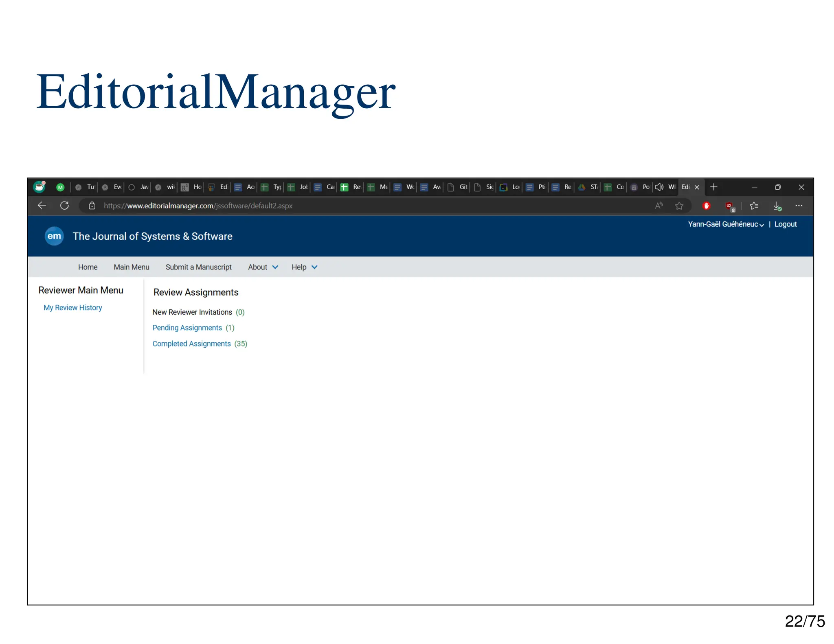Image resolution: width=834 pixels, height=644 pixels.
Task: Switch to the ST Drive tab
Action: [x=588, y=187]
